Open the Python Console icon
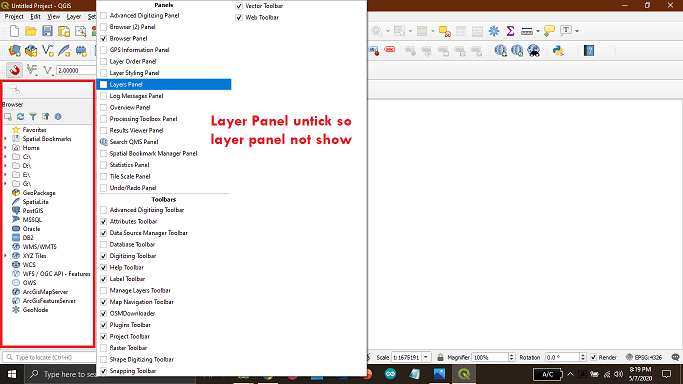Viewport: 683px width, 384px height. tap(558, 51)
